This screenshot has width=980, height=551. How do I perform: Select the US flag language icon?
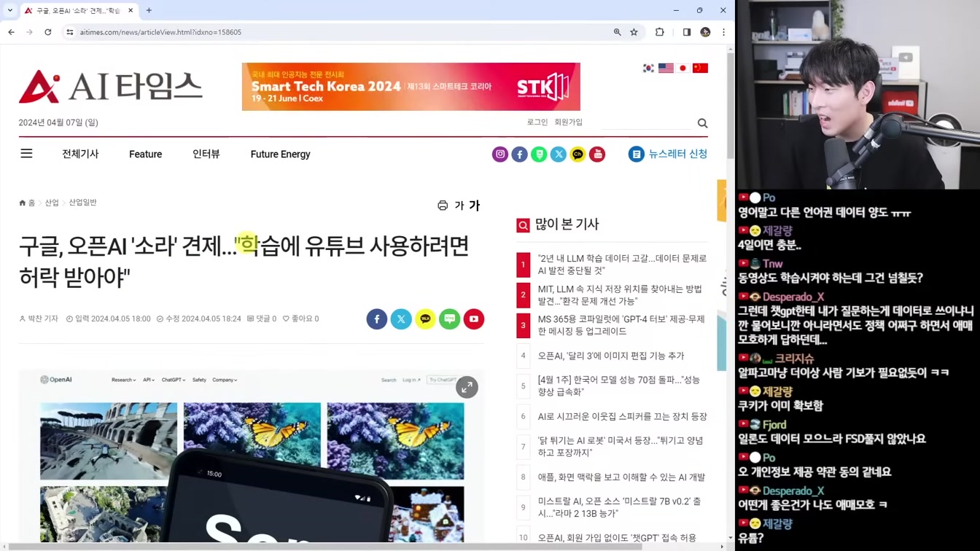coord(666,68)
